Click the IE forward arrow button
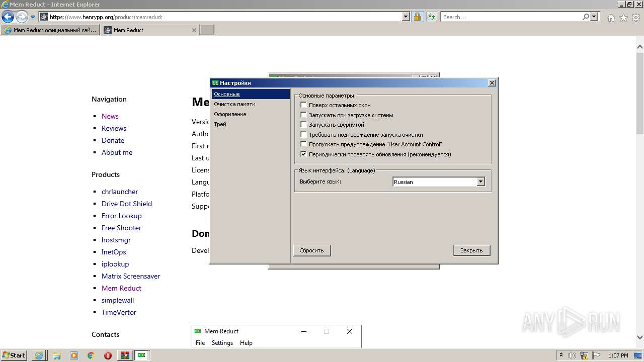Image resolution: width=644 pixels, height=362 pixels. point(22,17)
